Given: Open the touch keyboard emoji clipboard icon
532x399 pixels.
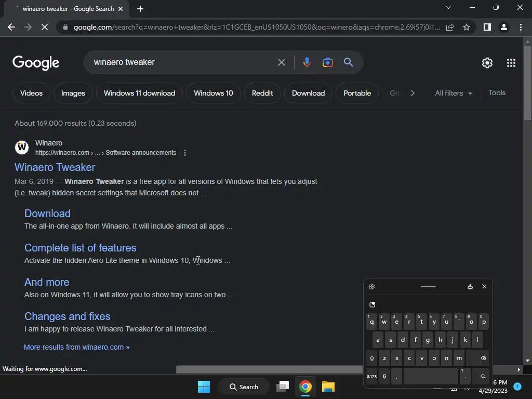Looking at the screenshot, I should 372,304.
